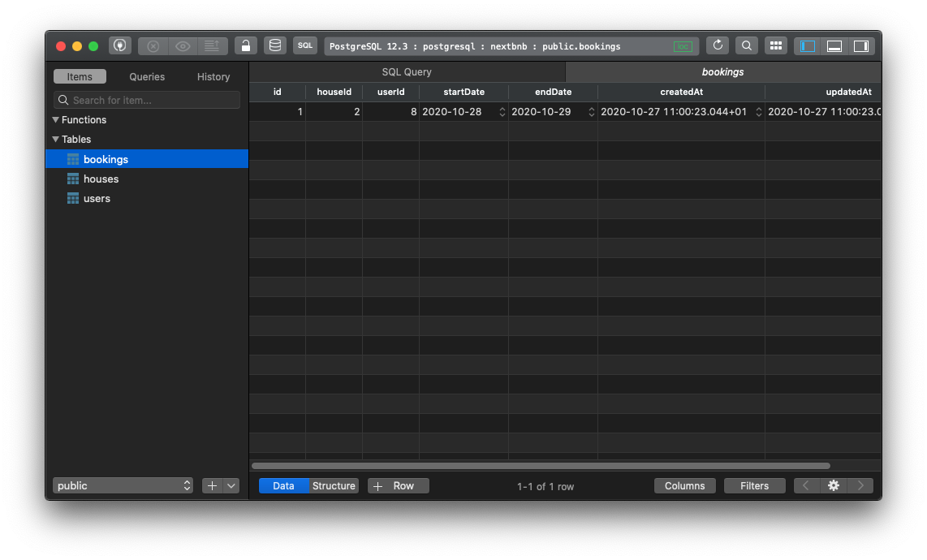Refresh the table with reload icon

coord(717,45)
